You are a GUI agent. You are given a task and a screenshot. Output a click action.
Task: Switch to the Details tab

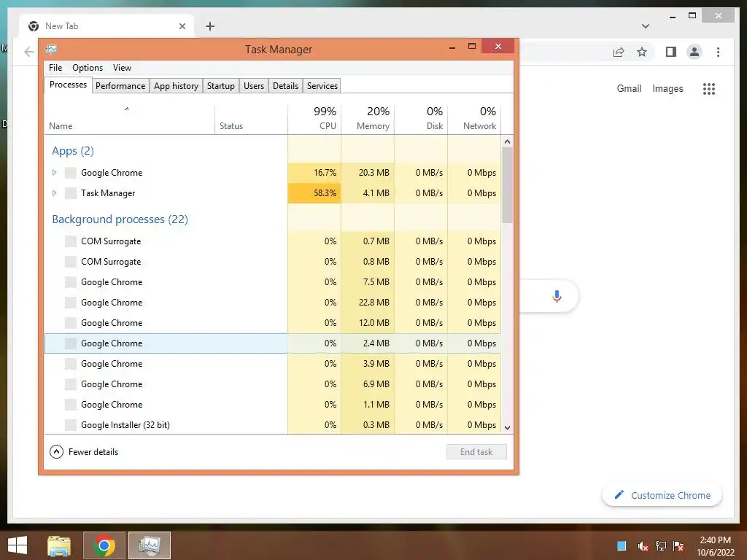(x=285, y=86)
